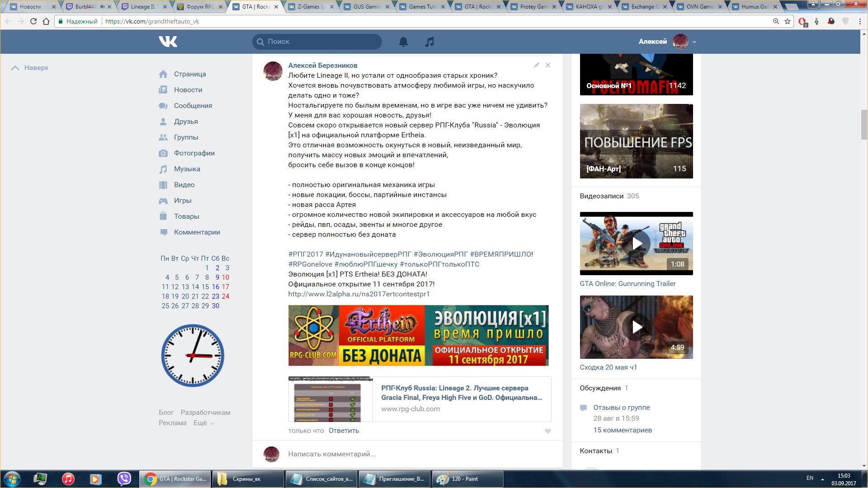Open Скрины_вк folder in the taskbar

tap(247, 479)
